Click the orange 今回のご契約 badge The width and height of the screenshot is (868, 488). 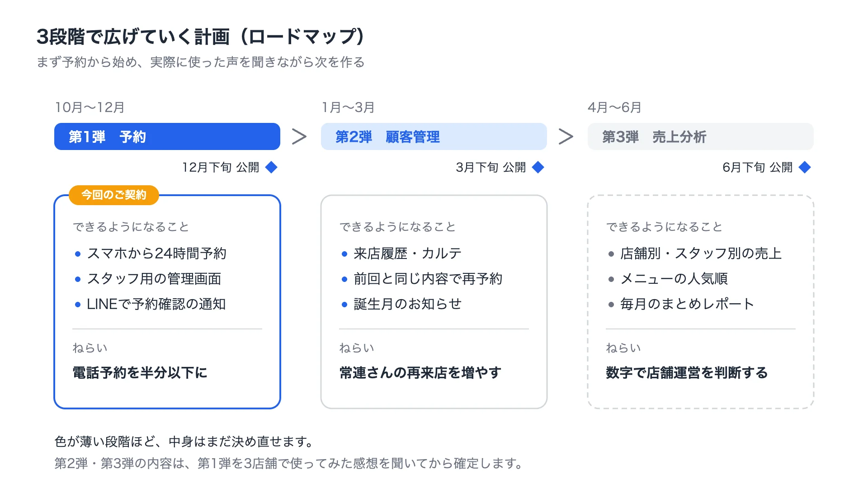[x=114, y=195]
